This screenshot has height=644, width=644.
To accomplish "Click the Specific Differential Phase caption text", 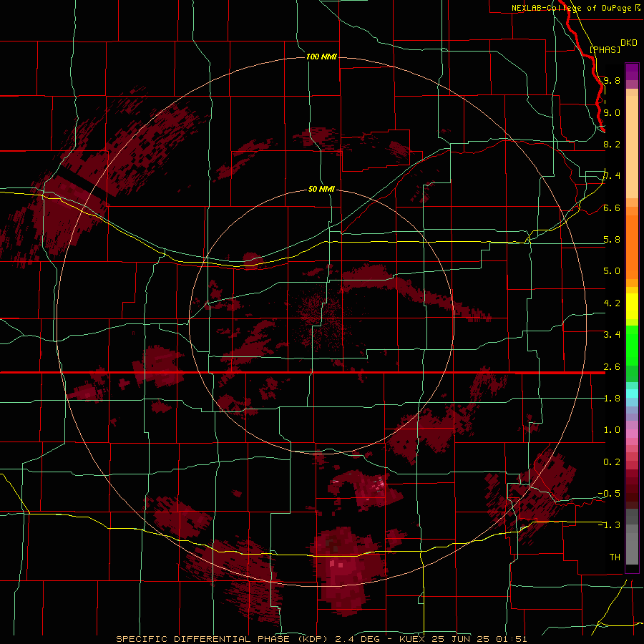I will 321,639.
